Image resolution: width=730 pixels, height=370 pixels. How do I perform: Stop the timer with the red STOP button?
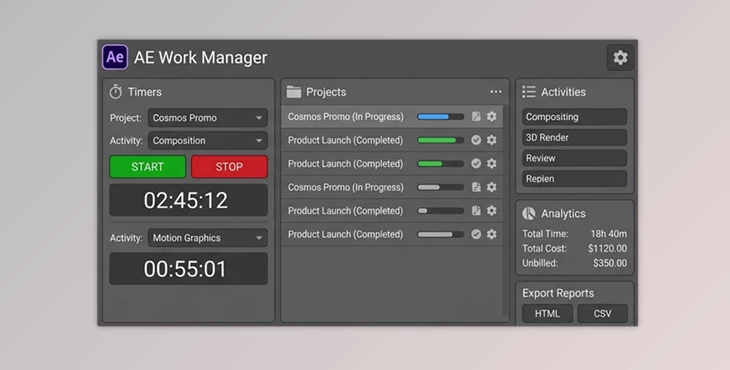pos(229,167)
